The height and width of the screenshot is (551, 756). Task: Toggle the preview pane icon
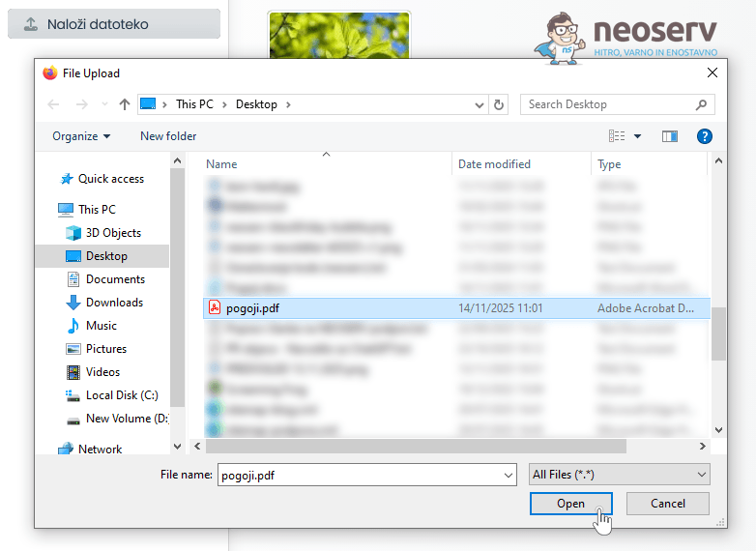click(669, 136)
